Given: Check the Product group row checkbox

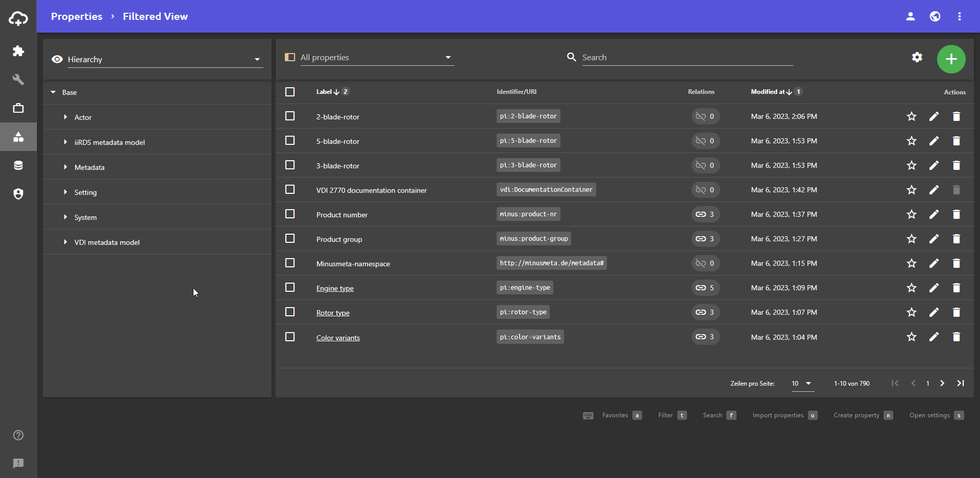Looking at the screenshot, I should click(290, 238).
